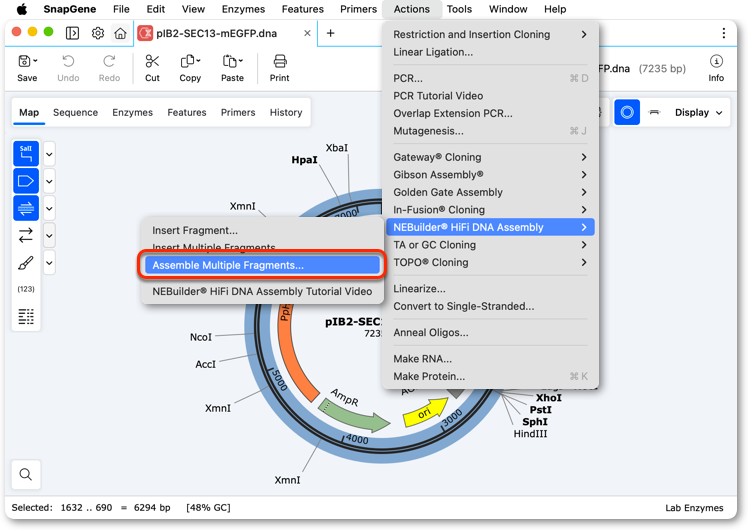Open the magnifier search icon
Image resolution: width=748 pixels, height=530 pixels.
click(x=26, y=474)
